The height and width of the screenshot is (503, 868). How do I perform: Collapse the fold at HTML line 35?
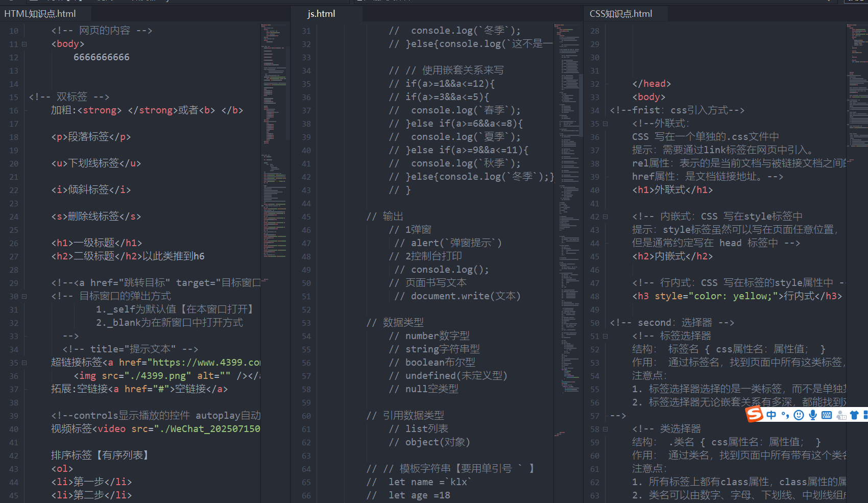point(24,363)
